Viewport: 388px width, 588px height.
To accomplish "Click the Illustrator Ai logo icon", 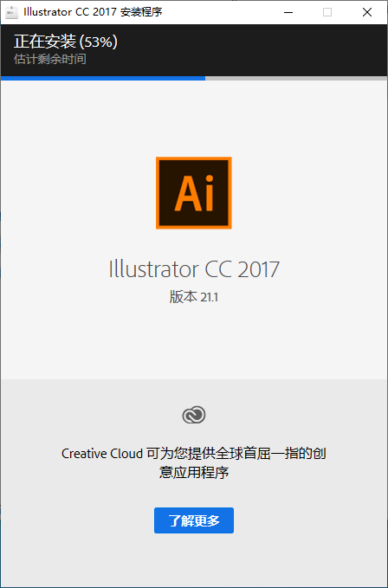I will coord(194,193).
